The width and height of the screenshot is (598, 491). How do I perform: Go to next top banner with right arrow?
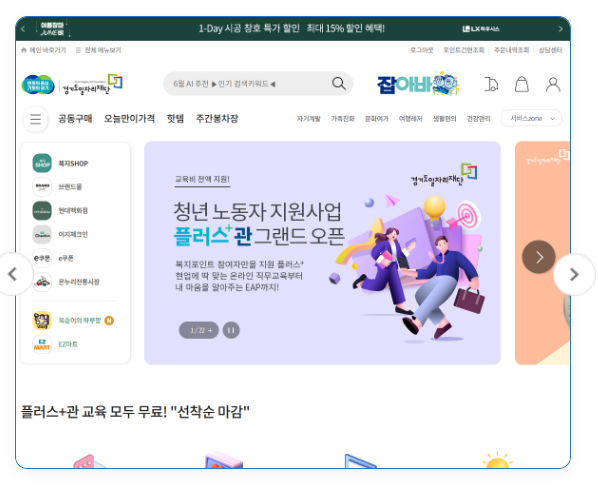560,29
